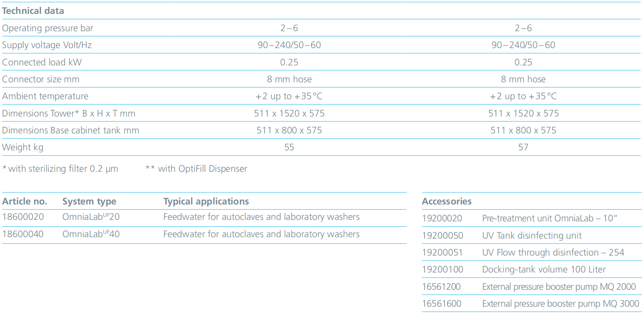Screen dimensions: 644x327
Task: Click 'Docking-tank volume 100 Liter'
Action: (544, 269)
